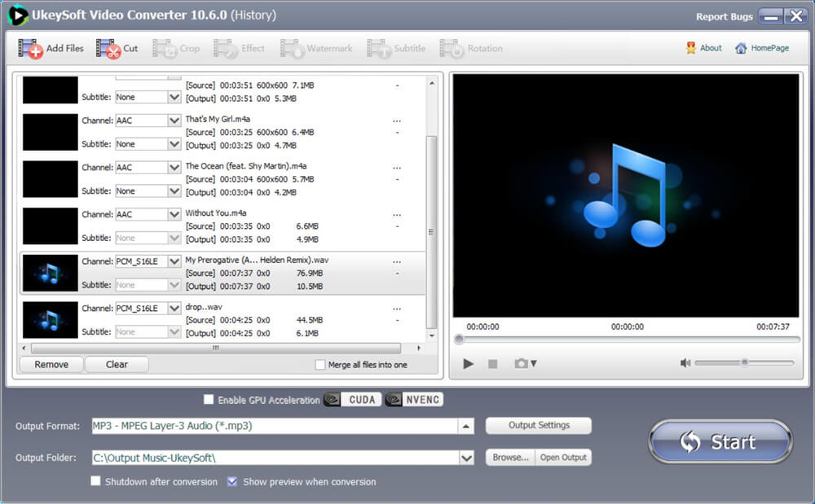Expand Channel dropdown for drop..wav
The width and height of the screenshot is (815, 504).
pyautogui.click(x=174, y=309)
